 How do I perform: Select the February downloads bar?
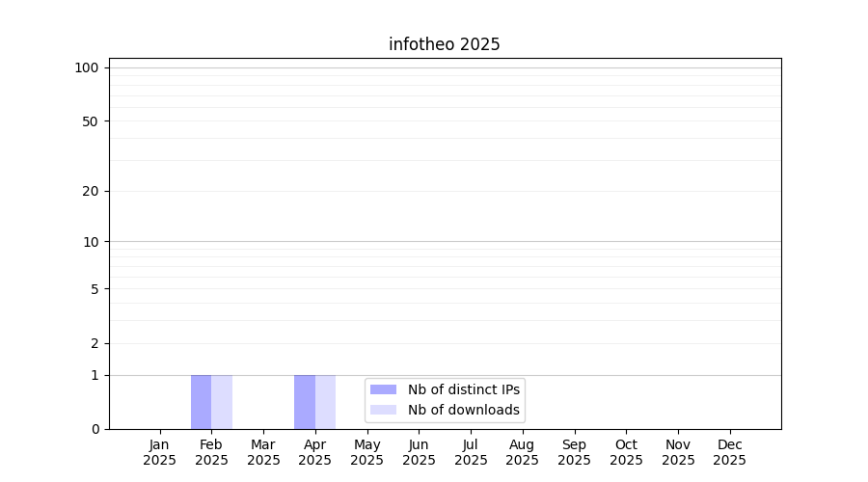(x=222, y=402)
